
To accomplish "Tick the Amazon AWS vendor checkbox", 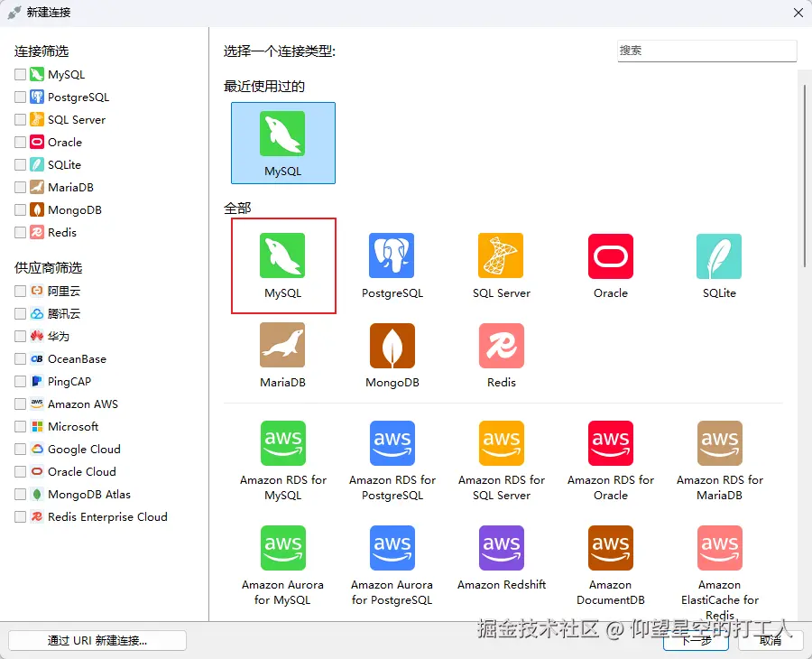I will tap(20, 404).
